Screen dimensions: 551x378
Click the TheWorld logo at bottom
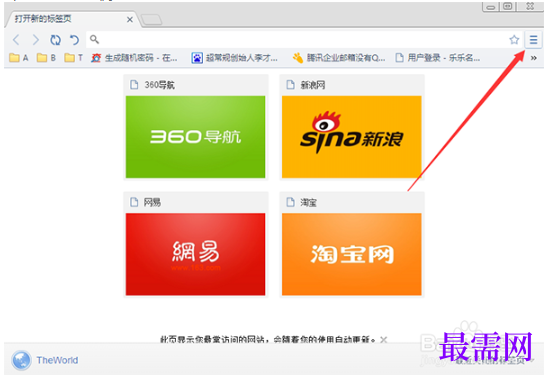21,360
